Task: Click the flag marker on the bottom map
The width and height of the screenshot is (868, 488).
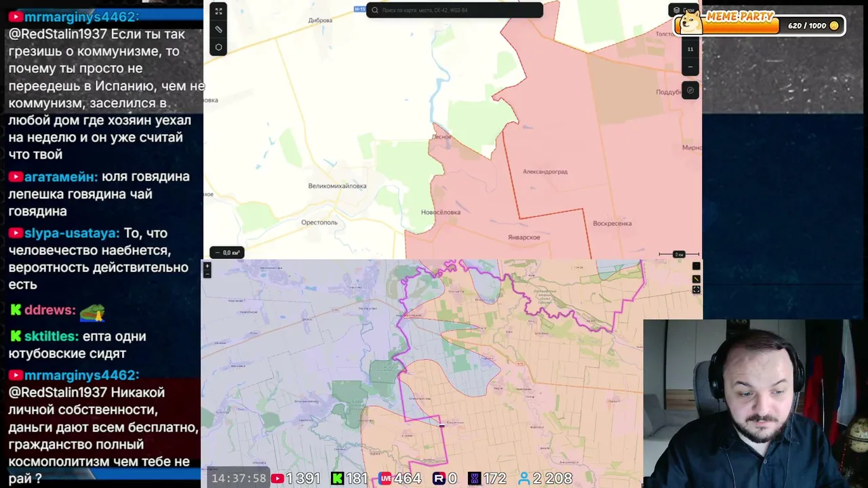Action: point(441,425)
